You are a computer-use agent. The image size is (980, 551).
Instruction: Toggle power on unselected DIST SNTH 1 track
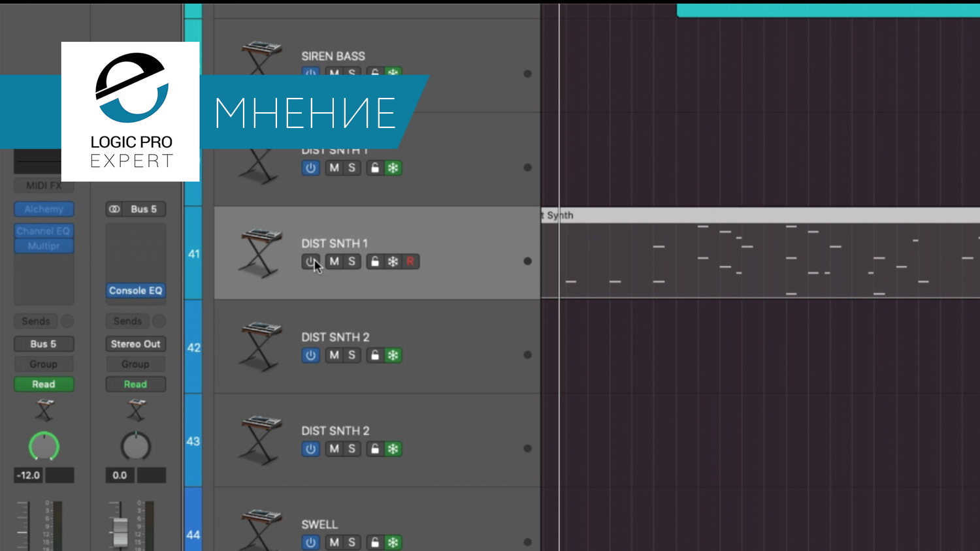pyautogui.click(x=310, y=168)
